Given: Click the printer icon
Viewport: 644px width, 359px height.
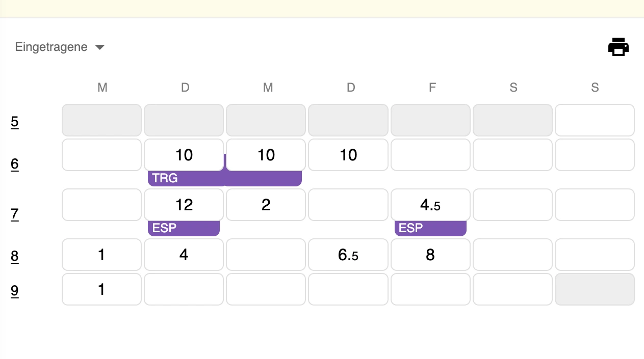Looking at the screenshot, I should coord(619,47).
